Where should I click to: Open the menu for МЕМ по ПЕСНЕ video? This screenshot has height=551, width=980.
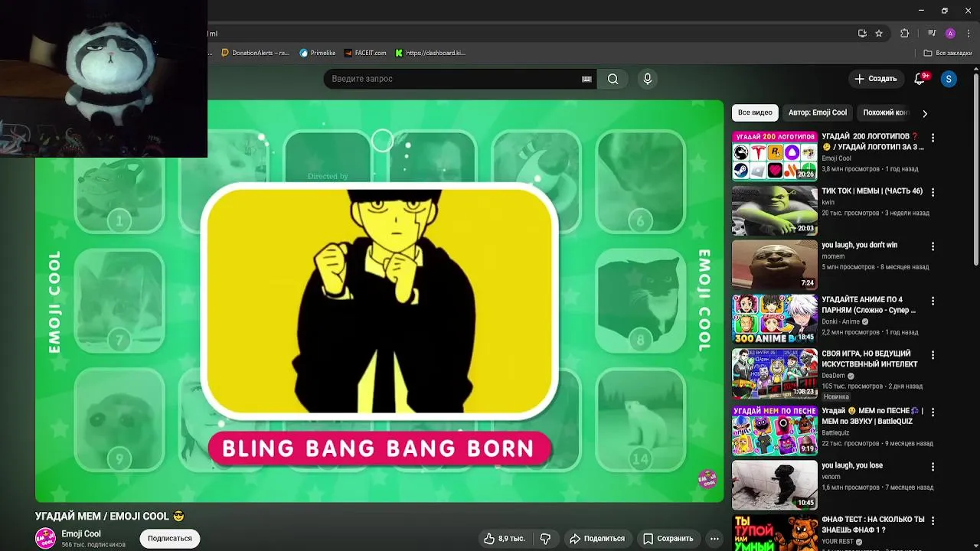[933, 412]
